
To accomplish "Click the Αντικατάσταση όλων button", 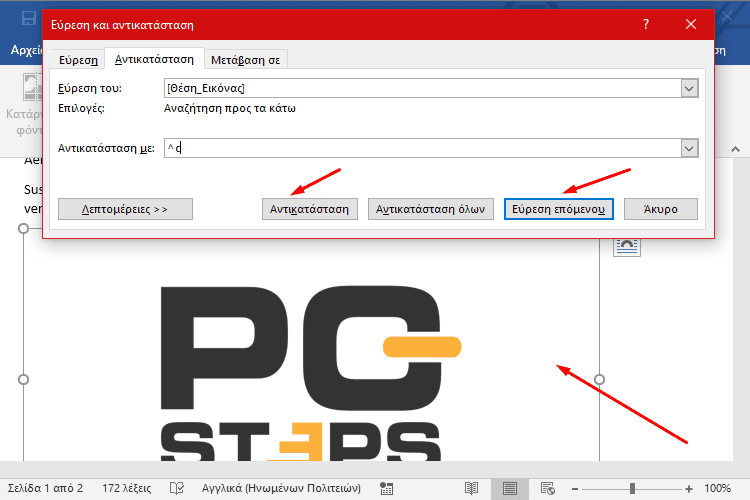I will tap(430, 209).
